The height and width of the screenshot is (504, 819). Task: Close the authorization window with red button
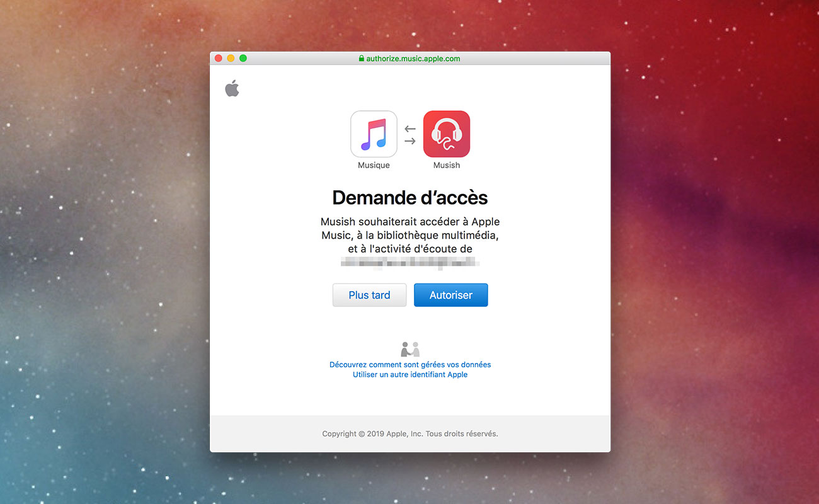click(x=219, y=59)
